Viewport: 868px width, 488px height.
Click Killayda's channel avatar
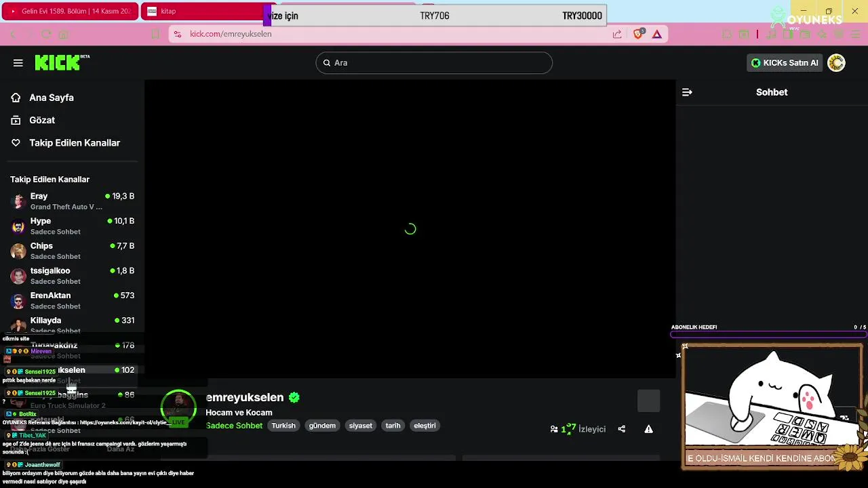(x=18, y=325)
